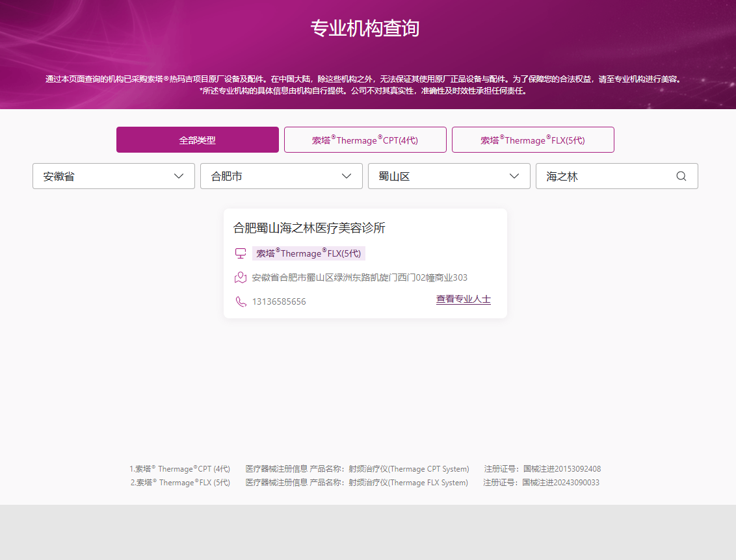Click the 专业机构查询 page heading
The image size is (736, 560).
(365, 28)
